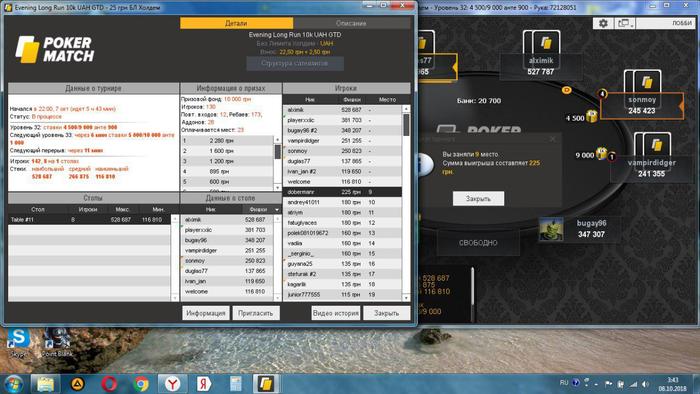Image resolution: width=700 pixels, height=394 pixels.
Task: Sort tables list by Игроки column
Action: point(88,209)
